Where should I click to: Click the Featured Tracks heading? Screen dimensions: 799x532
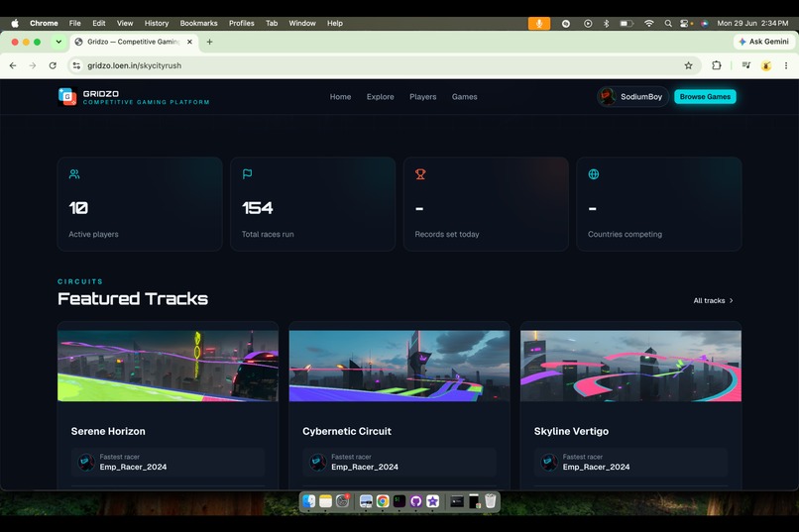(x=133, y=299)
